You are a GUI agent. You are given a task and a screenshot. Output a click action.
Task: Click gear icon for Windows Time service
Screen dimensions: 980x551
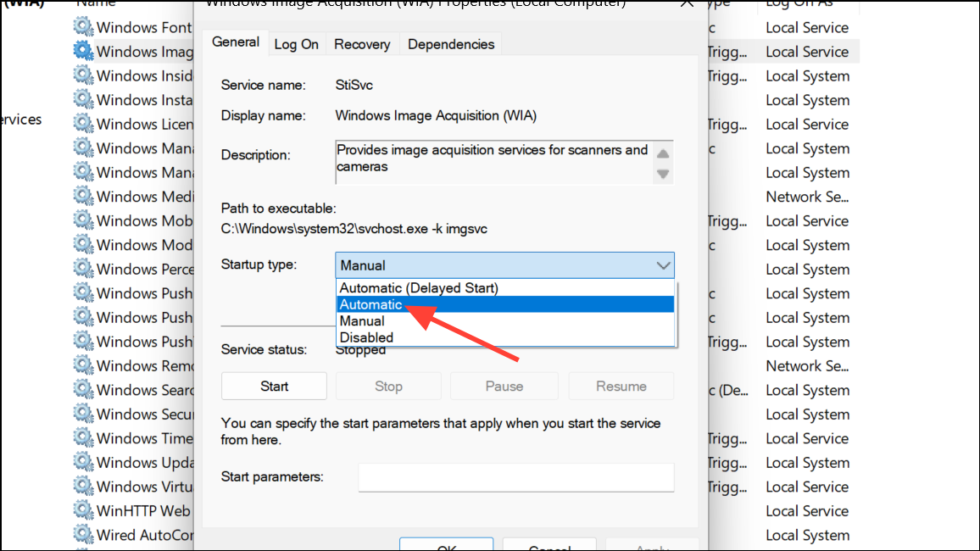[83, 437]
